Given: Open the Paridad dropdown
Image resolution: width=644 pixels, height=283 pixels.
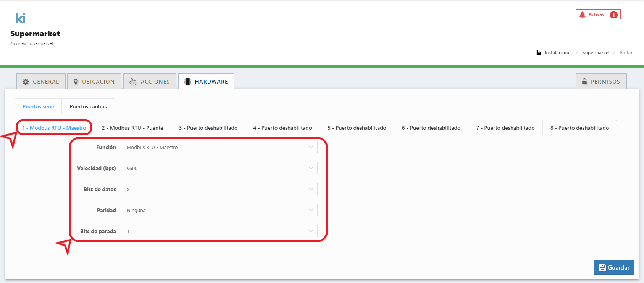Looking at the screenshot, I should [219, 210].
